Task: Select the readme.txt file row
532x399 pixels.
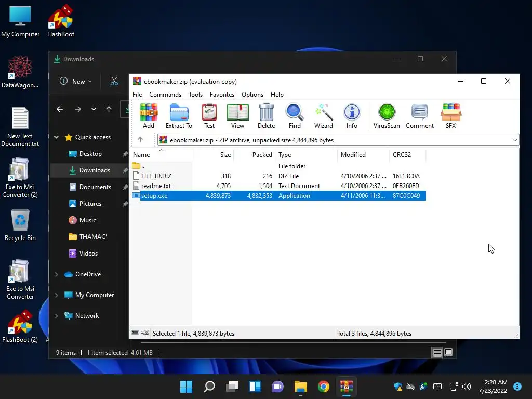Action: 278,186
